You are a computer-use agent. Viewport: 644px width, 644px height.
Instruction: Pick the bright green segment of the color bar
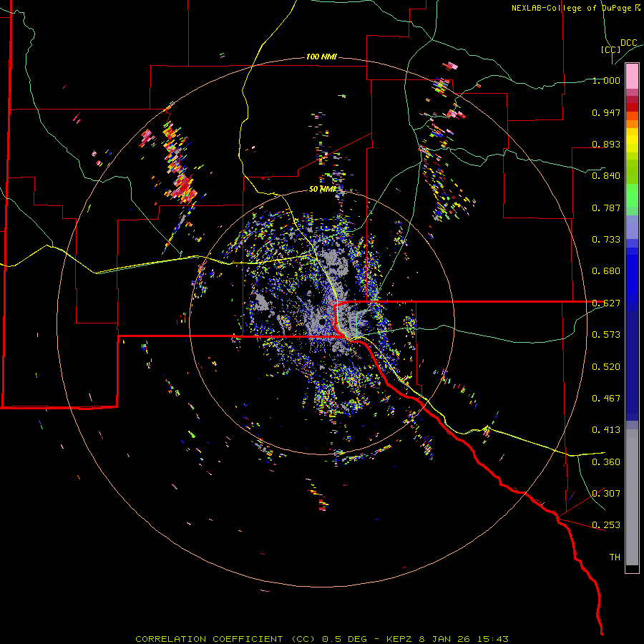[632, 196]
